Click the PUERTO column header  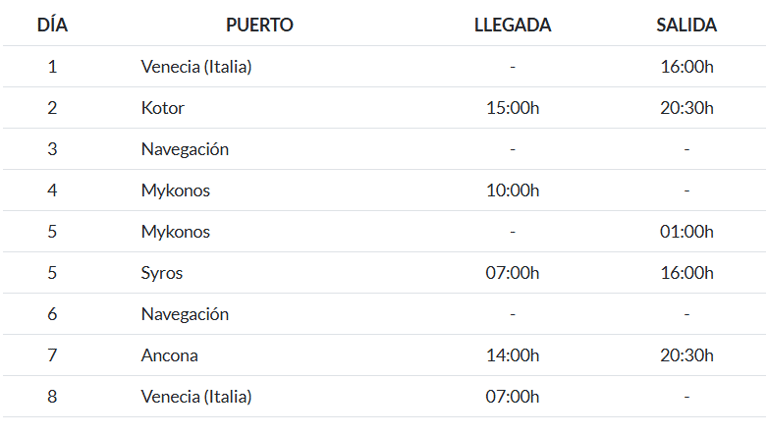(259, 25)
